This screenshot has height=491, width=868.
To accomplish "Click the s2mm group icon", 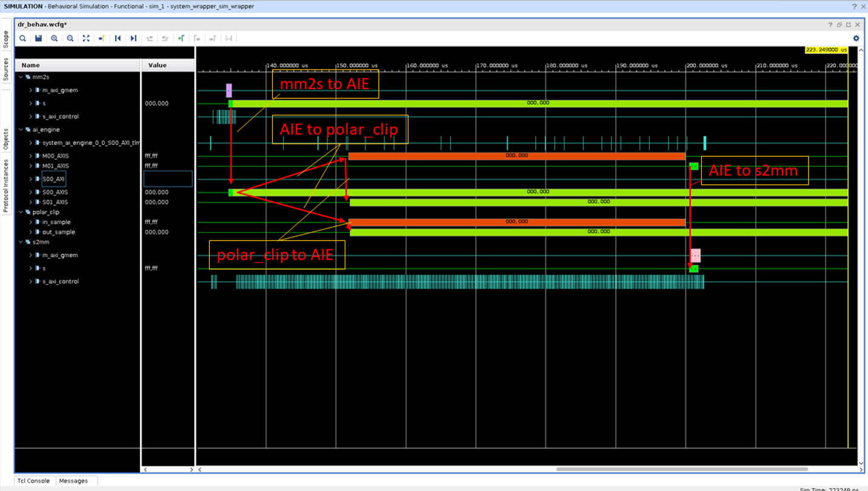I will 28,242.
